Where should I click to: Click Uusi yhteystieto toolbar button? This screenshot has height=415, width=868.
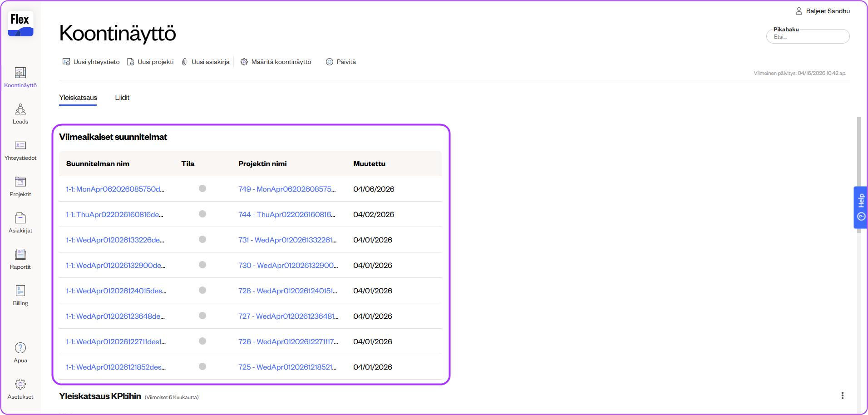(91, 62)
